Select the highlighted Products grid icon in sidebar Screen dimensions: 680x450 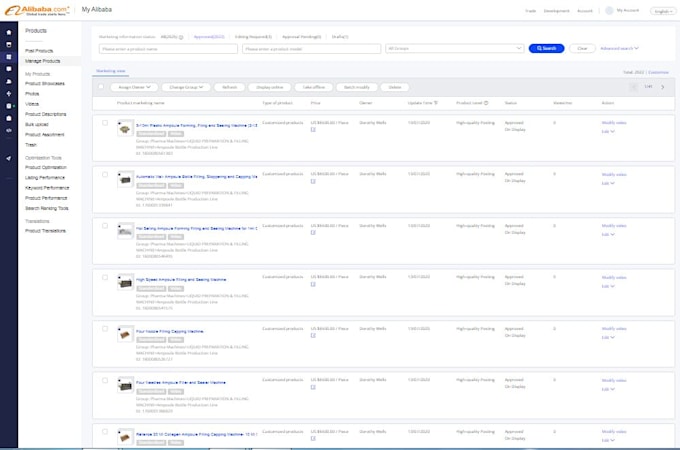(9, 57)
